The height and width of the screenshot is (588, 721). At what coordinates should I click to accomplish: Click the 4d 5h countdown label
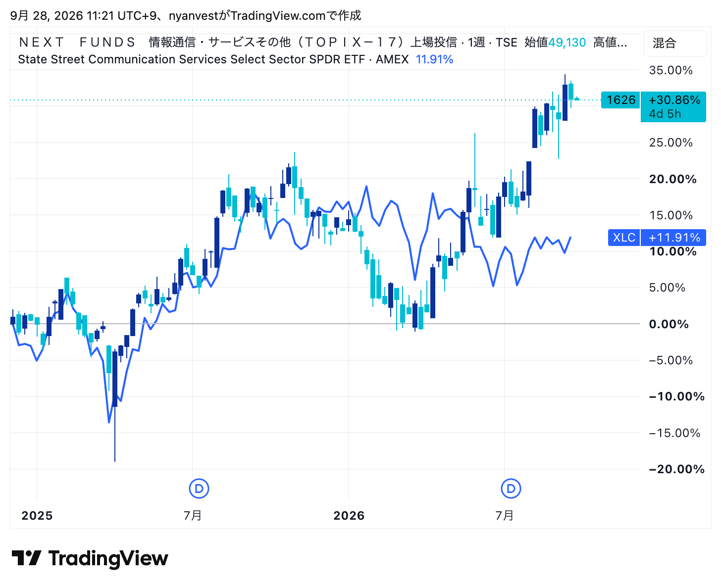pos(665,114)
